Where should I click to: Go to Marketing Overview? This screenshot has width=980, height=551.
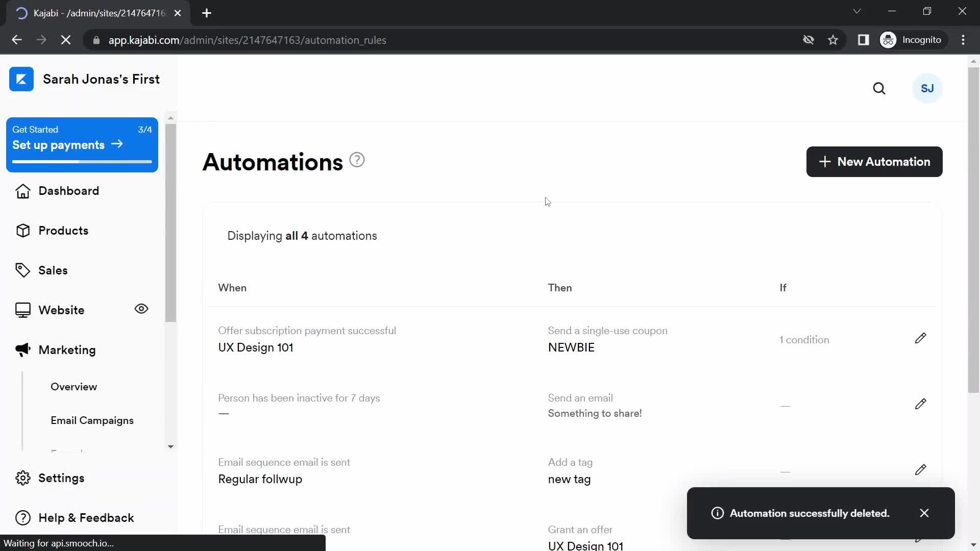click(x=73, y=387)
